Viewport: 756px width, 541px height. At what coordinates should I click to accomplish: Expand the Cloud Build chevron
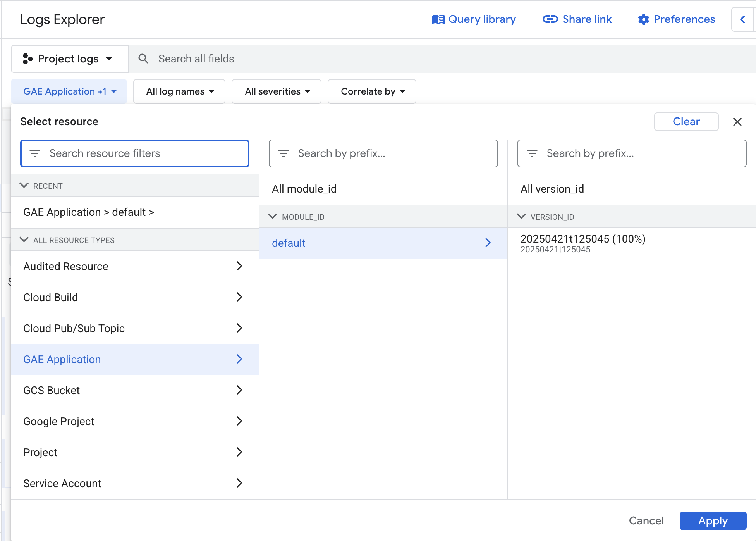click(239, 297)
